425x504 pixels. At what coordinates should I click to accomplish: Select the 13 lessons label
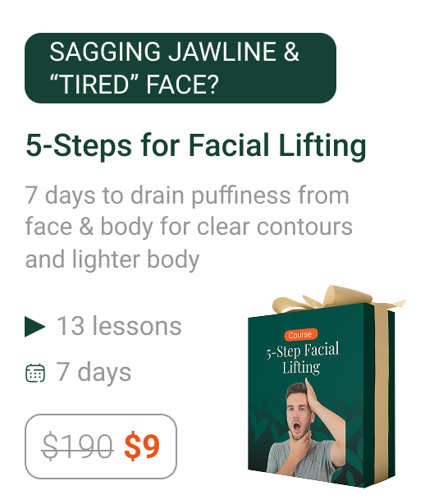[x=119, y=326]
